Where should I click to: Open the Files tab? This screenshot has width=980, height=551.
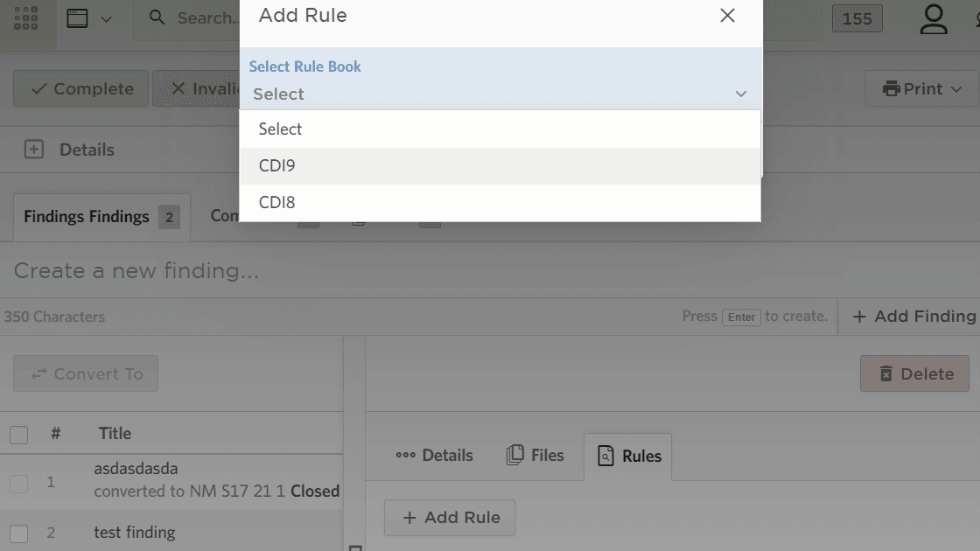pos(535,456)
